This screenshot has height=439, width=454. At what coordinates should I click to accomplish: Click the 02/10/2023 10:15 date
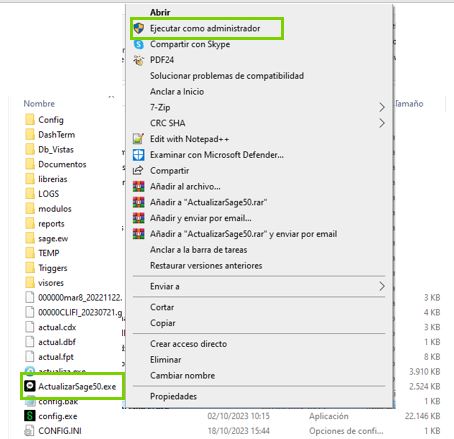coord(238,416)
